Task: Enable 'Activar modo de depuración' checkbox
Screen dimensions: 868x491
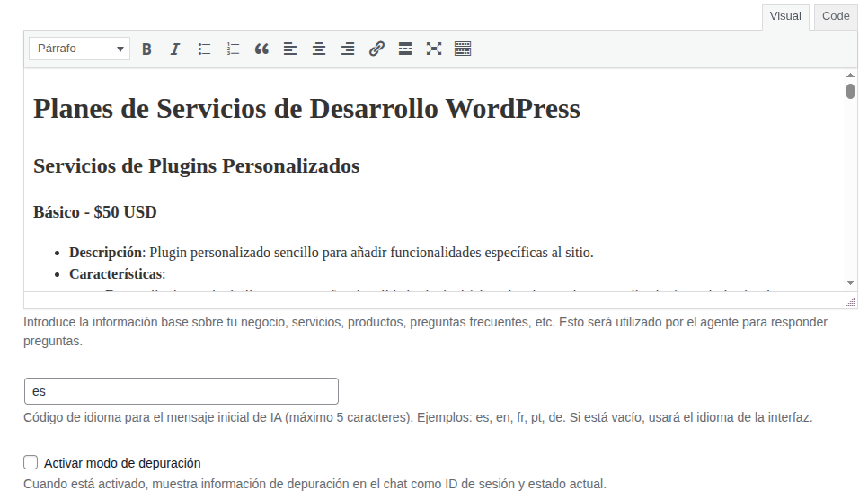Action: point(31,462)
